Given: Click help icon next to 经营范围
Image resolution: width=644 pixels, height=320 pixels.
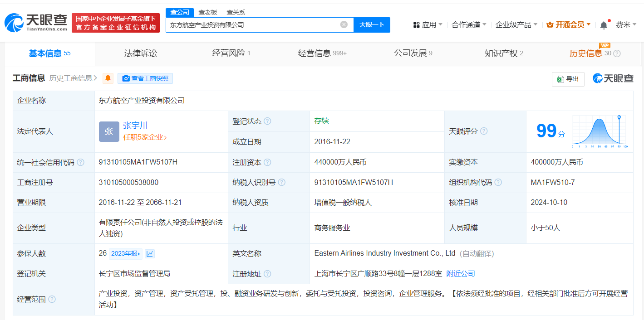Looking at the screenshot, I should point(52,299).
